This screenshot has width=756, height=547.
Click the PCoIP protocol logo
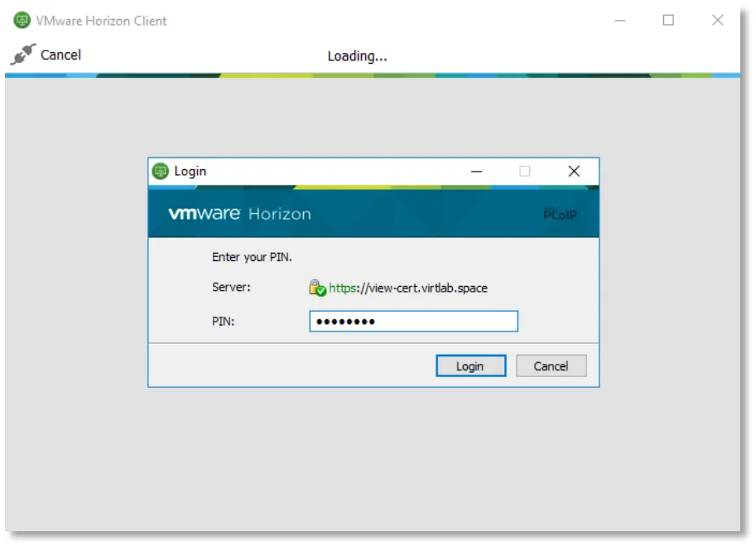pos(560,214)
